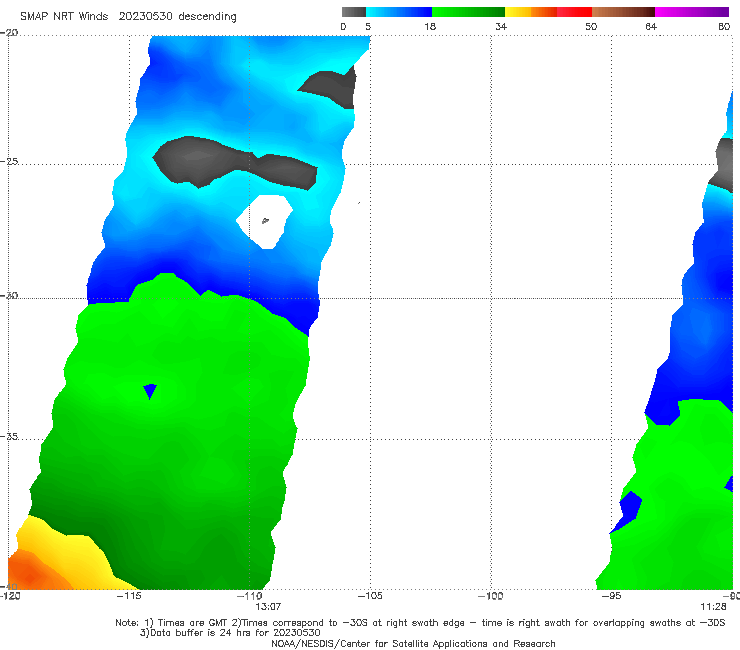The width and height of the screenshot is (740, 650).
Task: Click the gray 0–5 segment of the color bar
Action: click(x=354, y=12)
